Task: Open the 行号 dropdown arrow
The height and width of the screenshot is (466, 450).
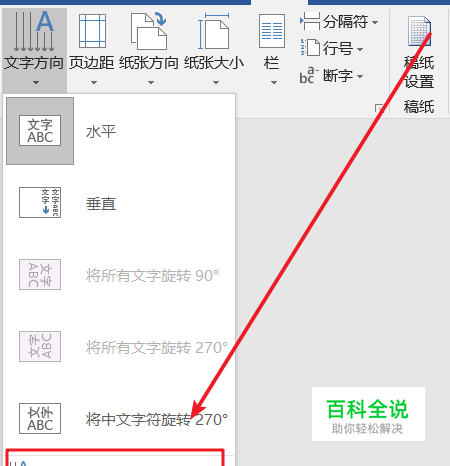Action: 360,49
